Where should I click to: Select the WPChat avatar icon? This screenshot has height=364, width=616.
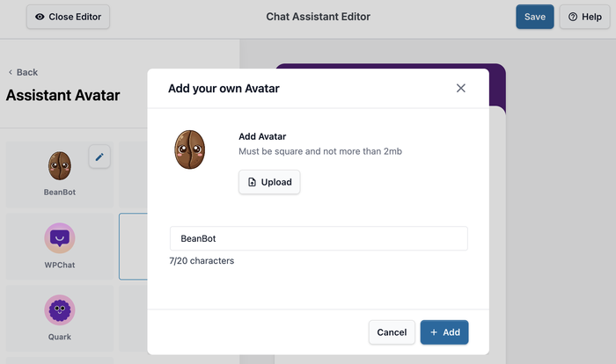click(60, 237)
